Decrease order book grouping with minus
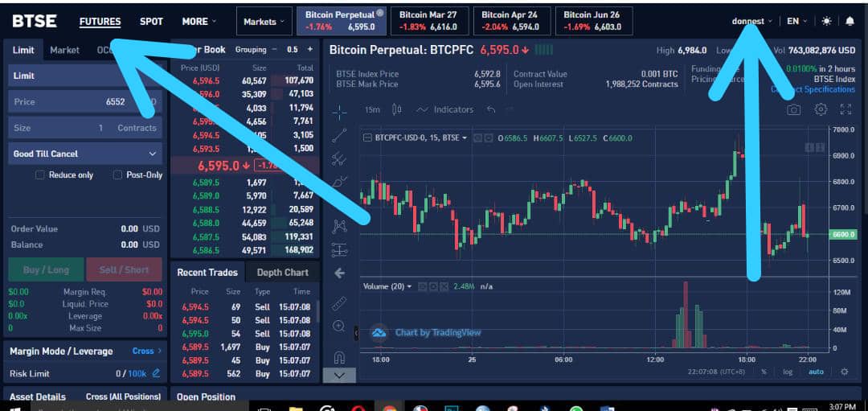The width and height of the screenshot is (868, 411). [274, 49]
